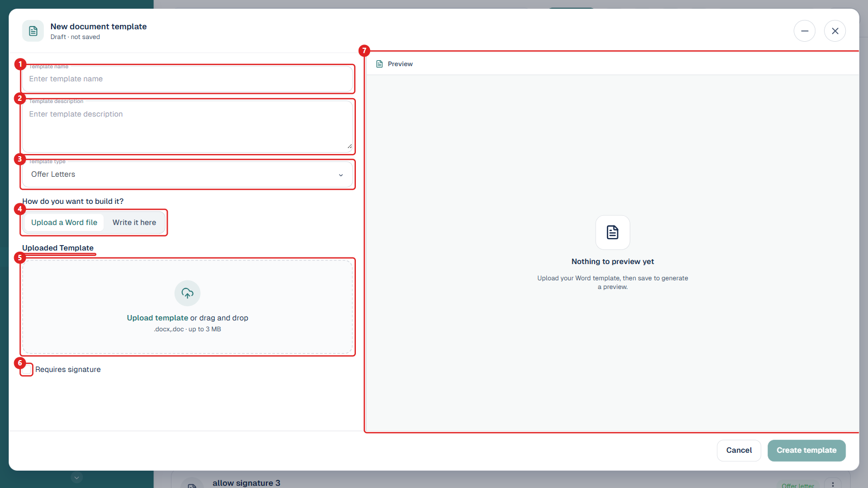Click the 'Nothing to preview yet' text
This screenshot has width=868, height=488.
(x=612, y=262)
